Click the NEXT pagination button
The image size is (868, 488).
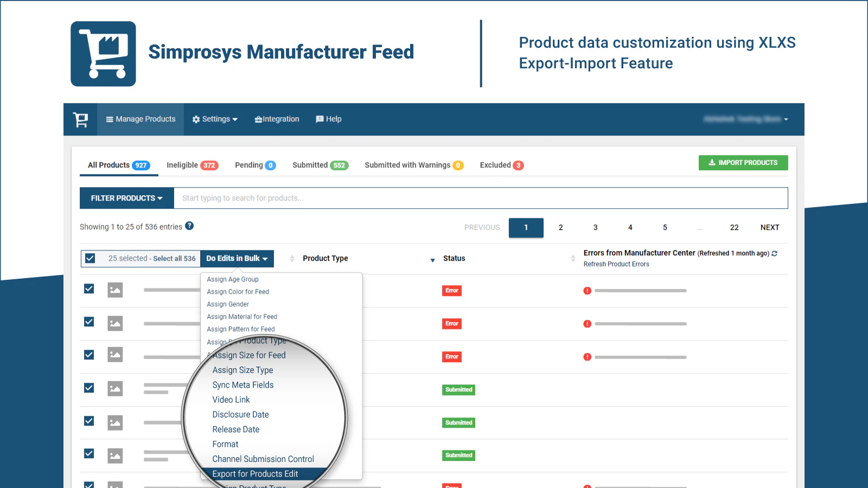click(770, 228)
